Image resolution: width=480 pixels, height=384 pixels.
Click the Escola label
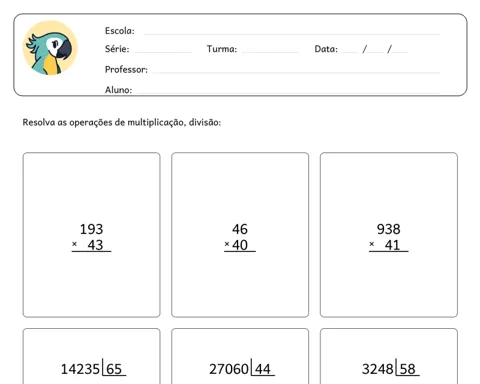(x=120, y=31)
